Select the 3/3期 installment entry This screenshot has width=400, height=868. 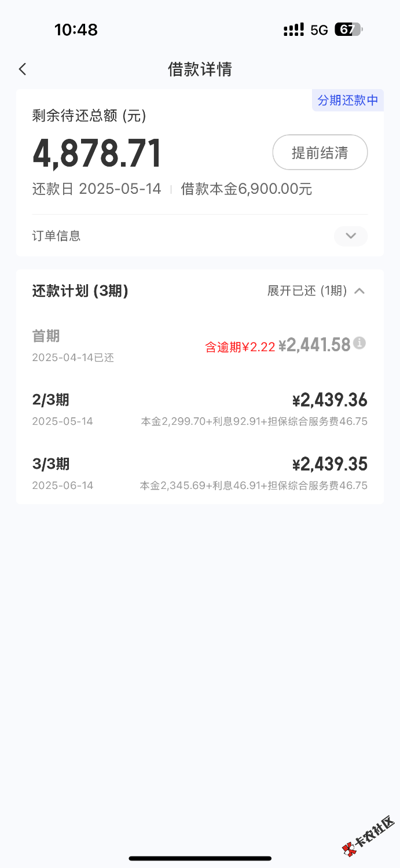(51, 464)
